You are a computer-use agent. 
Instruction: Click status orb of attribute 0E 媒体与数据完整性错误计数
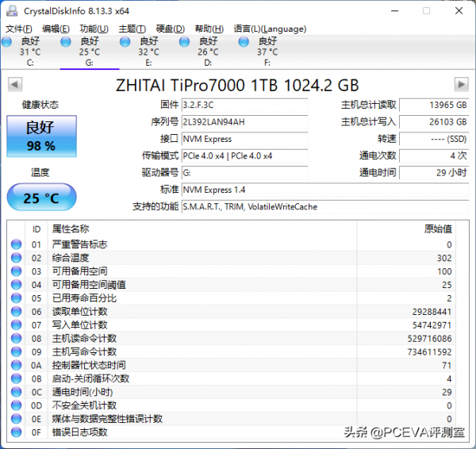[17, 419]
